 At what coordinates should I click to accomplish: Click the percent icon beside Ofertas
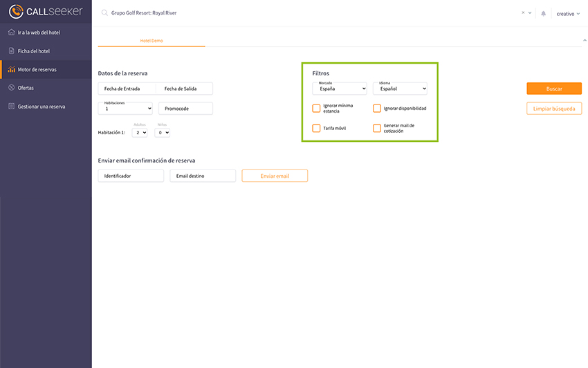pos(11,88)
